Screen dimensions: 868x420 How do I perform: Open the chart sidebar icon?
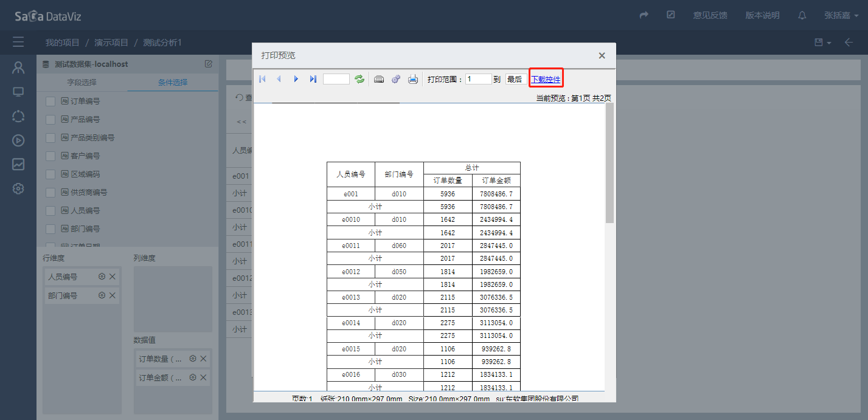click(x=18, y=164)
